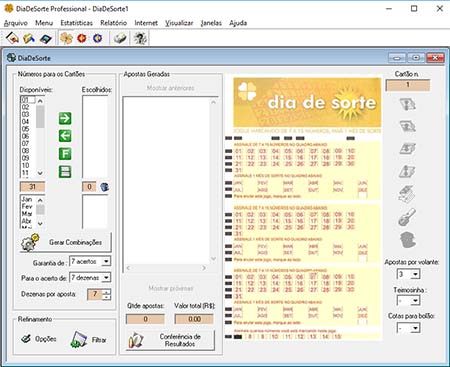Open the Apostas por volante dropdown
This screenshot has width=450, height=367.
[415, 274]
